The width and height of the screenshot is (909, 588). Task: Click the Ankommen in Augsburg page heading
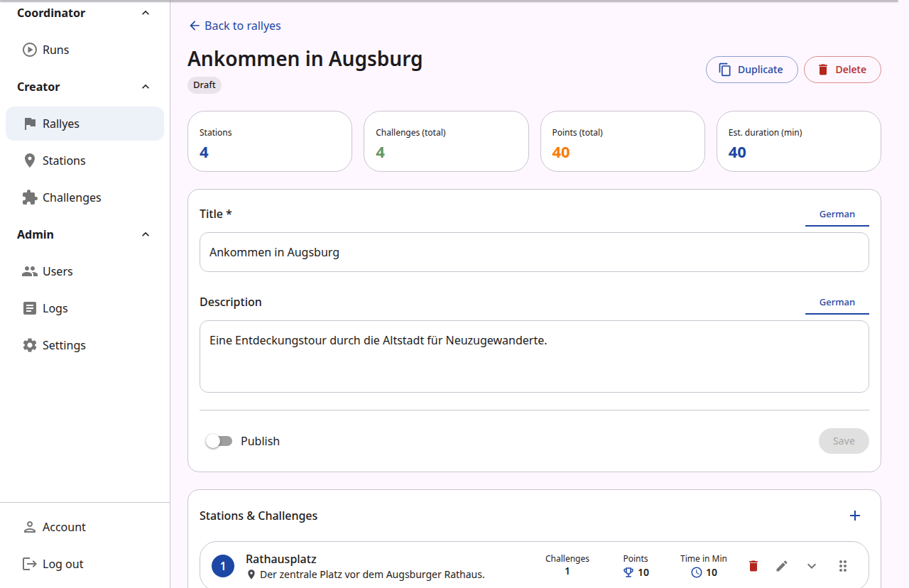[305, 58]
